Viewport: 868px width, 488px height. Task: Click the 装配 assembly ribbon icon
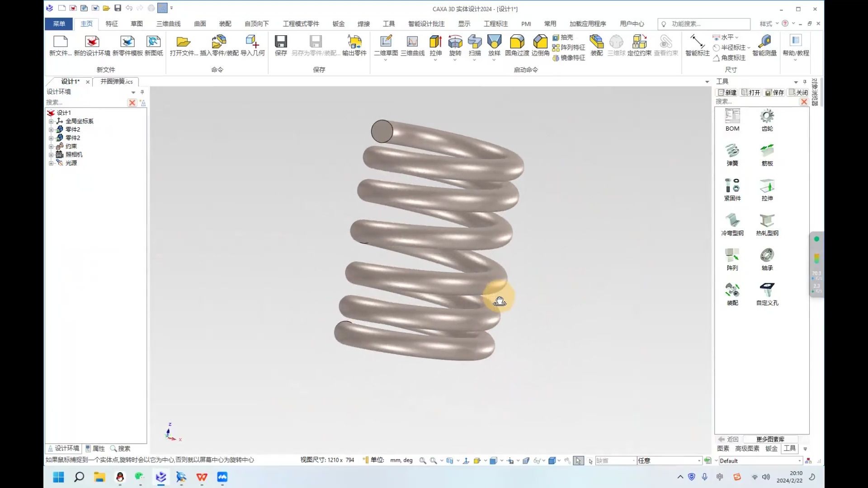[597, 46]
